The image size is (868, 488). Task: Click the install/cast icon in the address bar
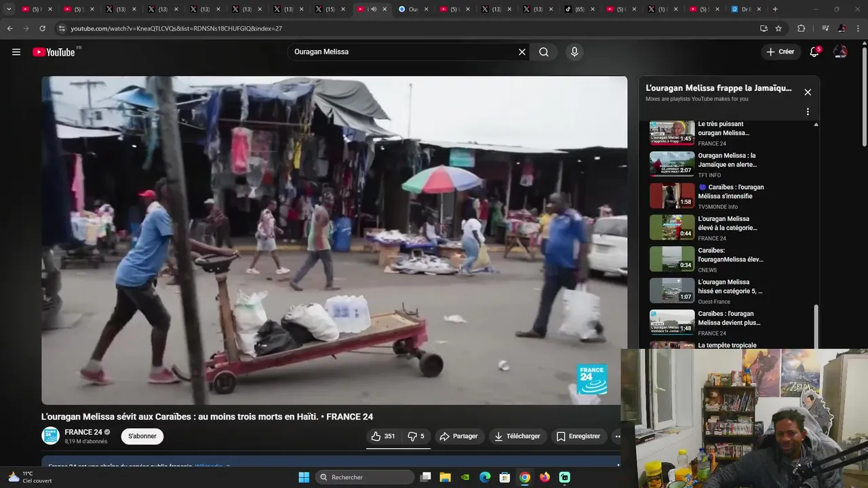764,28
